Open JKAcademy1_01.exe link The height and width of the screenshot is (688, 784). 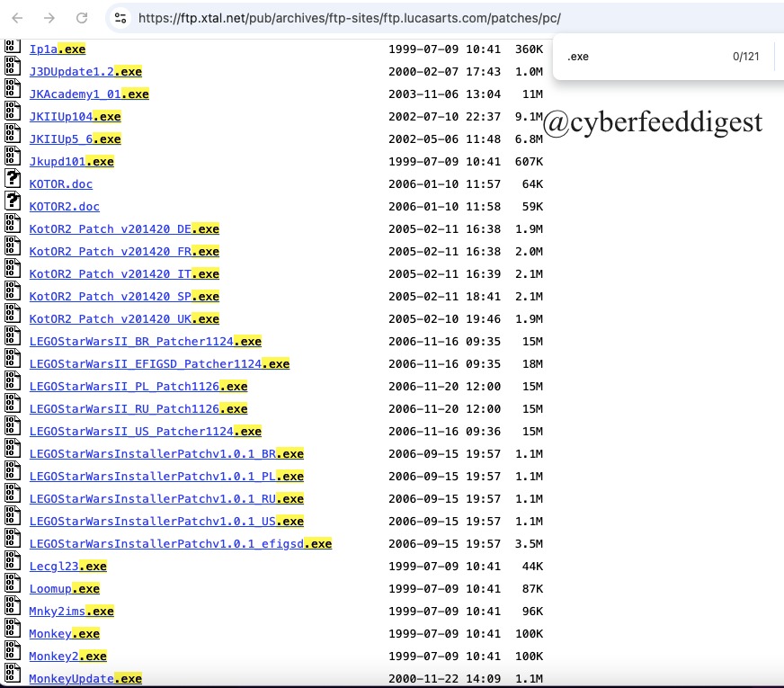click(89, 94)
